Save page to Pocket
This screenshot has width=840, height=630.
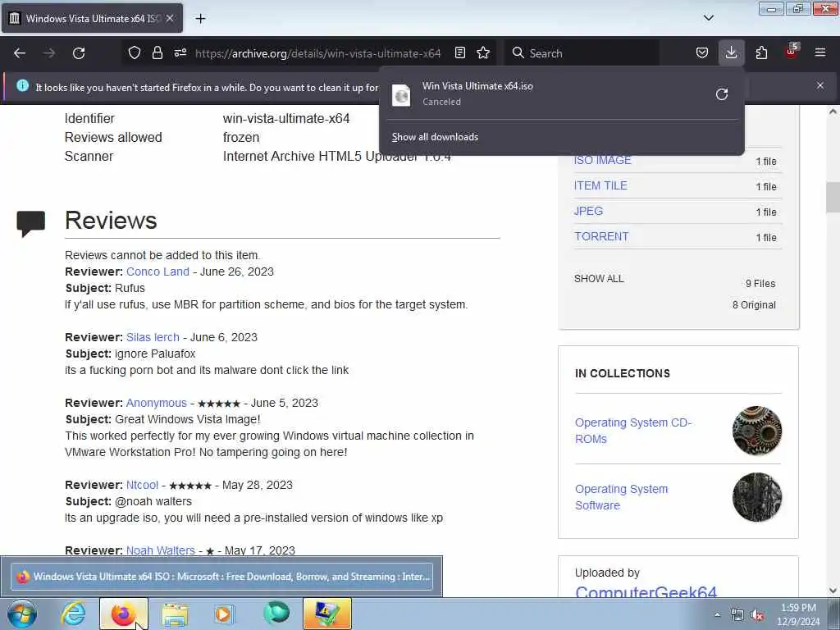click(x=702, y=53)
